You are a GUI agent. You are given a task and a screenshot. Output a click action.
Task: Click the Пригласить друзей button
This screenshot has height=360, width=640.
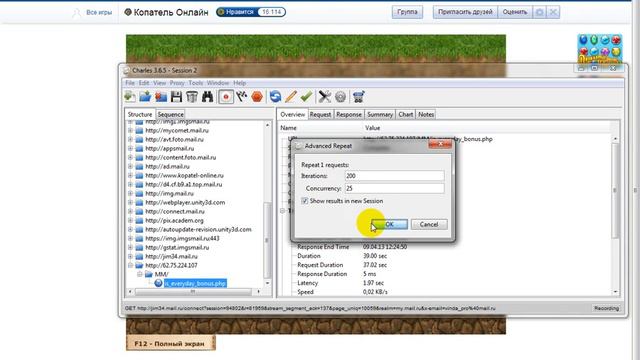tap(465, 12)
